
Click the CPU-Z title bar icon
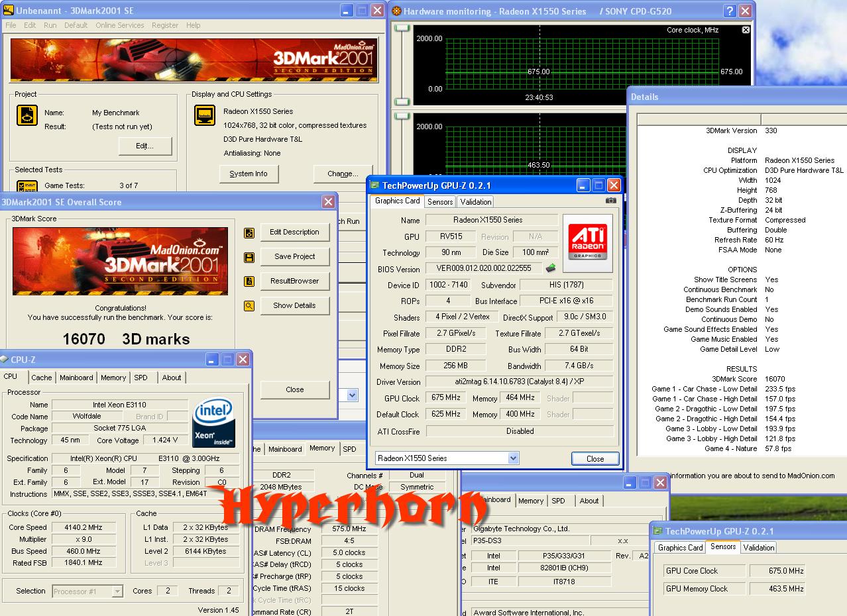(5, 360)
